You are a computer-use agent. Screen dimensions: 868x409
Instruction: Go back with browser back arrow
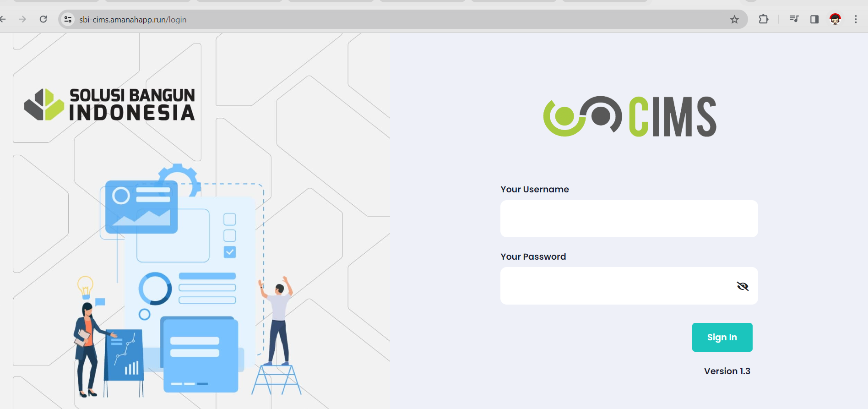click(x=3, y=19)
